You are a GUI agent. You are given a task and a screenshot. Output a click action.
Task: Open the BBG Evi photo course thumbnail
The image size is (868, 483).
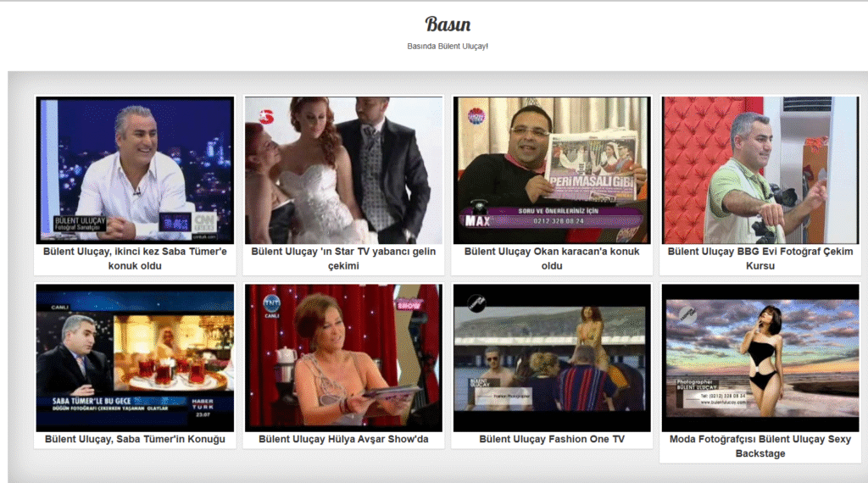760,169
